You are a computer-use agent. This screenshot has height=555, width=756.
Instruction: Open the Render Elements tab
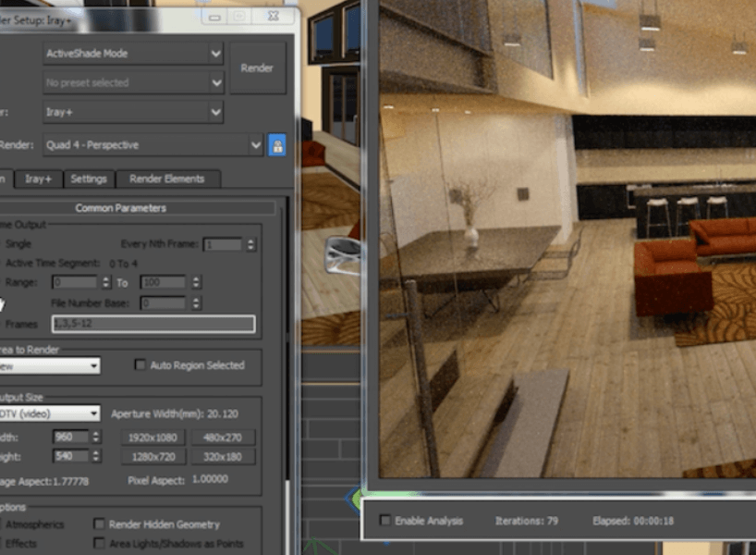point(167,179)
